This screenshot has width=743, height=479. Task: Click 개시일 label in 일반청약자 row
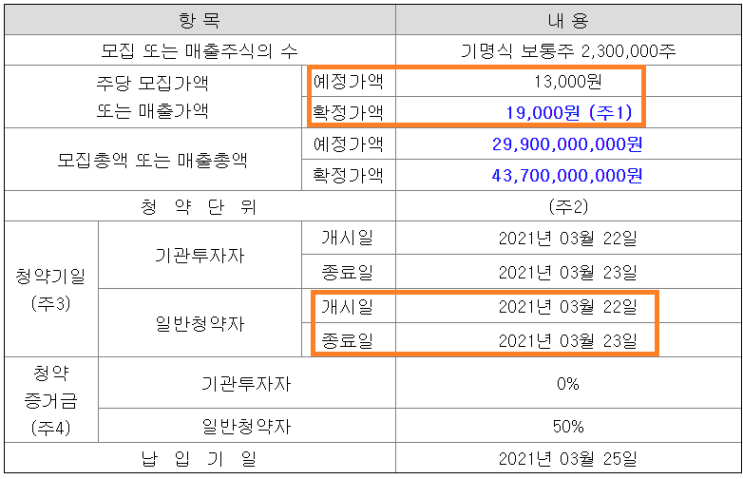[x=348, y=307]
